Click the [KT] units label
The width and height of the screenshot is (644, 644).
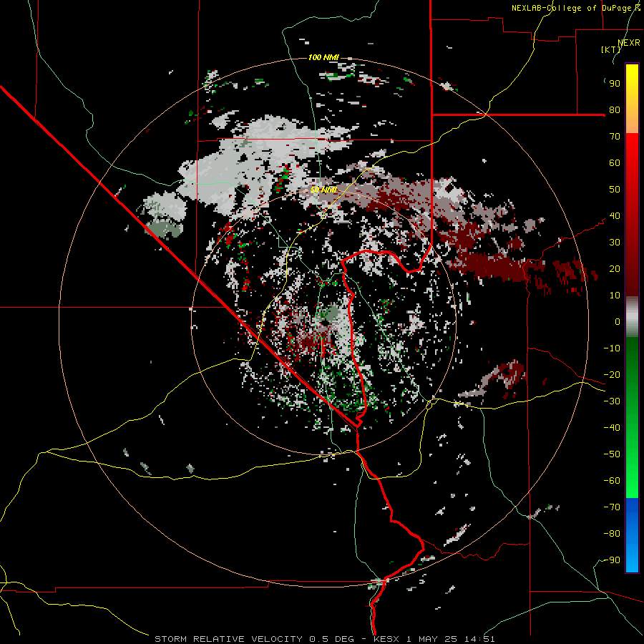(x=611, y=49)
